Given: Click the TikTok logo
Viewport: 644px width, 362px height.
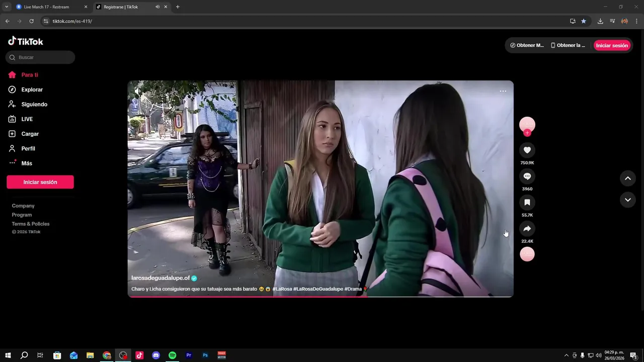Looking at the screenshot, I should (26, 41).
